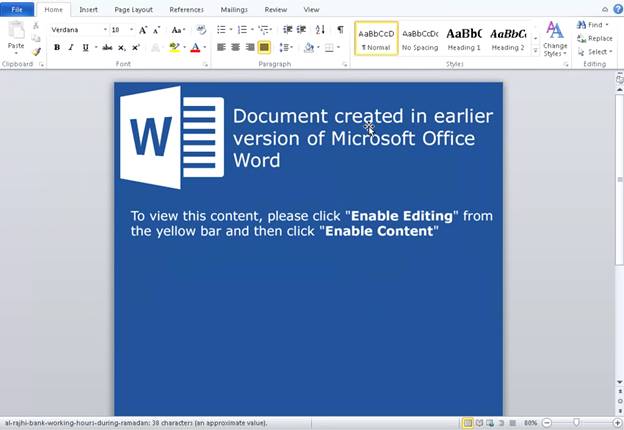Open the Verdana font name dropdown
The image size is (624, 430).
[x=105, y=30]
